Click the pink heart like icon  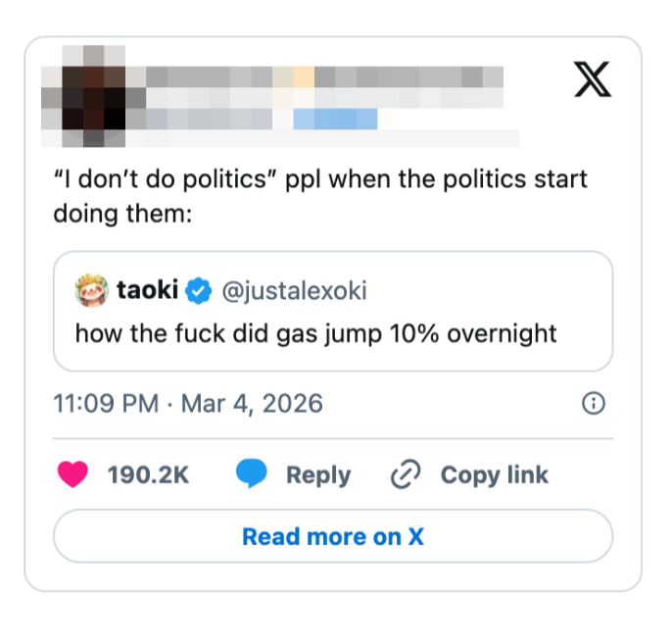(x=72, y=474)
